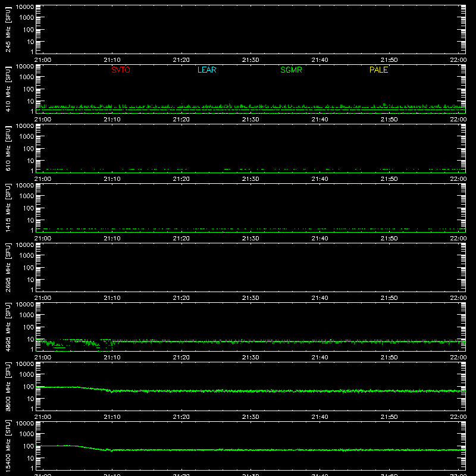476x476 pixels.
Task: Click 22:00 label under the 245 MHz panel
Action: (x=458, y=60)
